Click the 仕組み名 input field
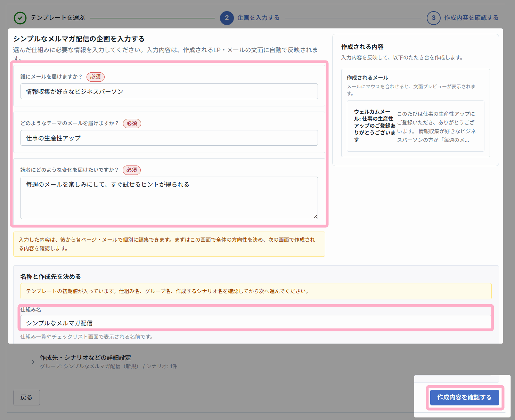The image size is (515, 420). (x=256, y=323)
